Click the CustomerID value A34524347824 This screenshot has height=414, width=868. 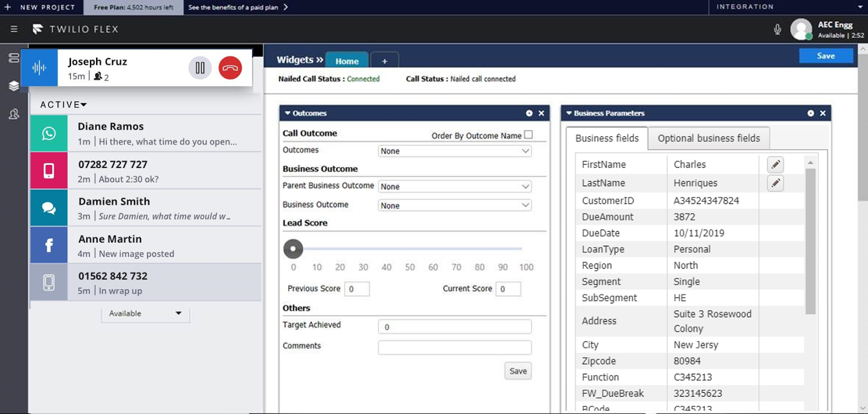pos(706,201)
